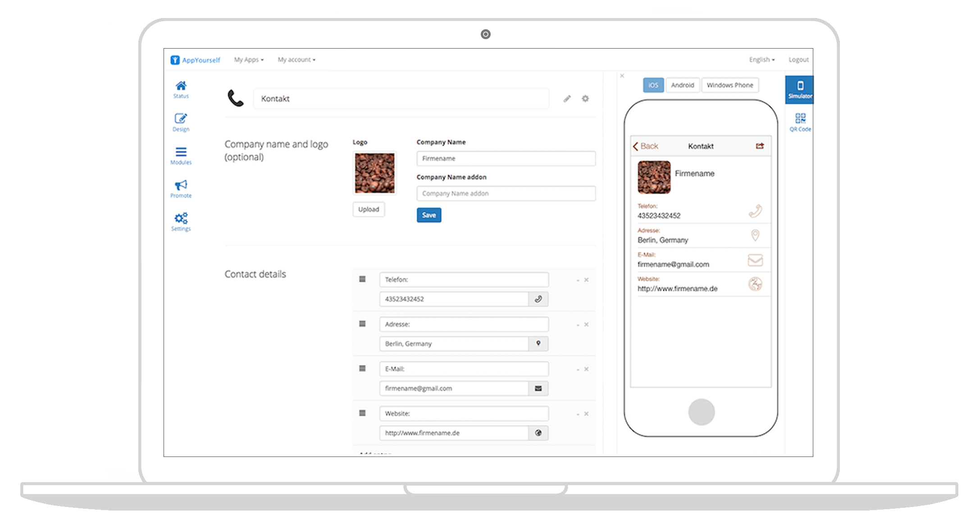Viewport: 980px width, 529px height.
Task: Tap 'http://www.firmename.de' in phone preview
Action: (677, 289)
